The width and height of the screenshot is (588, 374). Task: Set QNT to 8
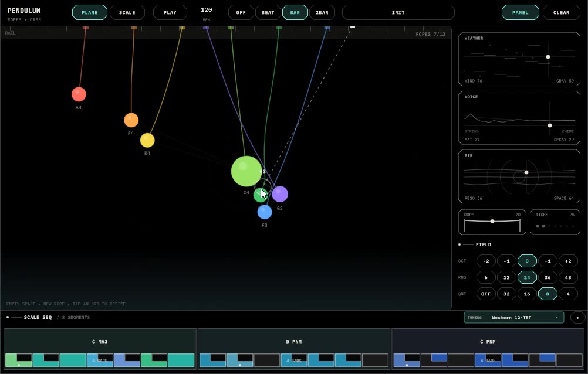pos(548,294)
